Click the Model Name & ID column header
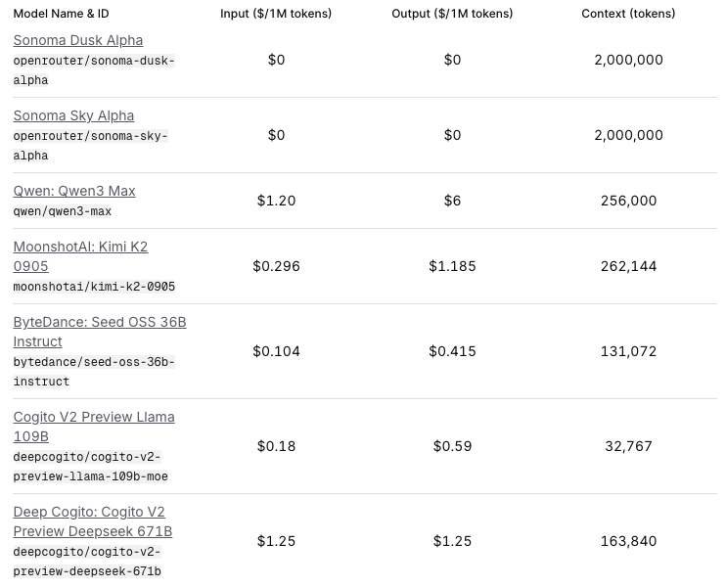Viewport: 726px width, 588px height. [61, 14]
